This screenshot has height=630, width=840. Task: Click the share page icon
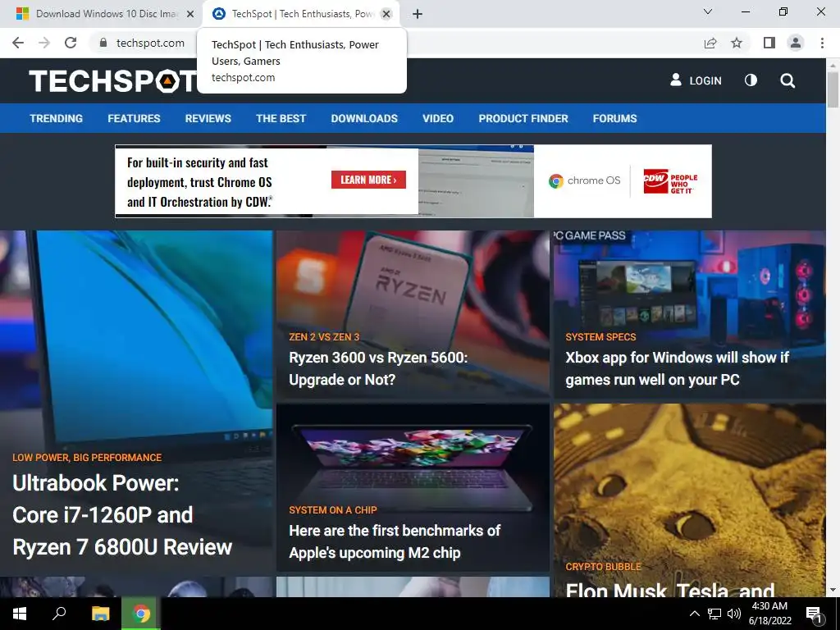(710, 43)
